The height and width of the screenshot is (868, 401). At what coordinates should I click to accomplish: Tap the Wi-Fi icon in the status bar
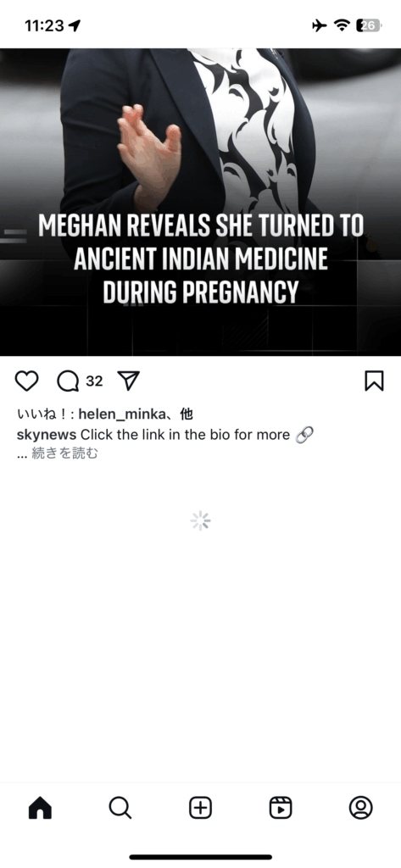tap(343, 25)
